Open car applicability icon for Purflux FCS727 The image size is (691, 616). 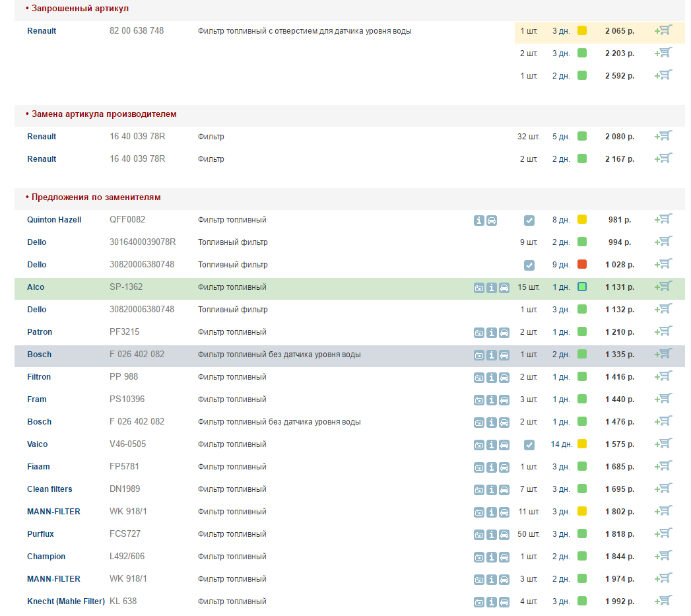coord(504,535)
